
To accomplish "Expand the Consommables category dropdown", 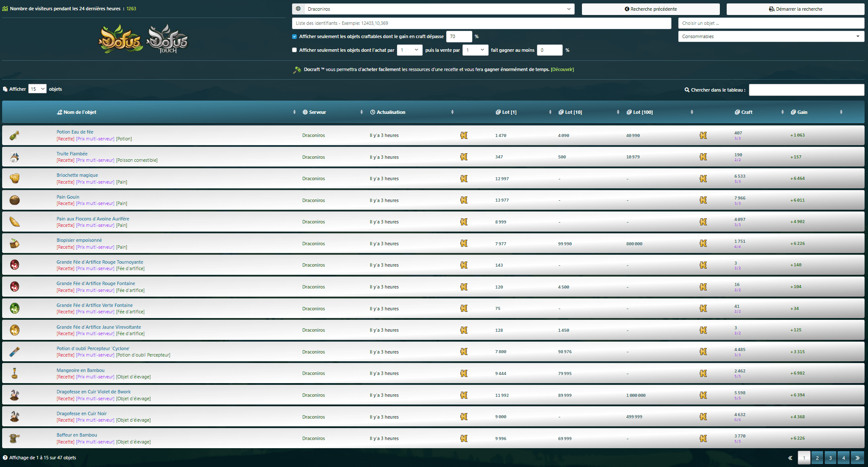I will click(x=771, y=36).
